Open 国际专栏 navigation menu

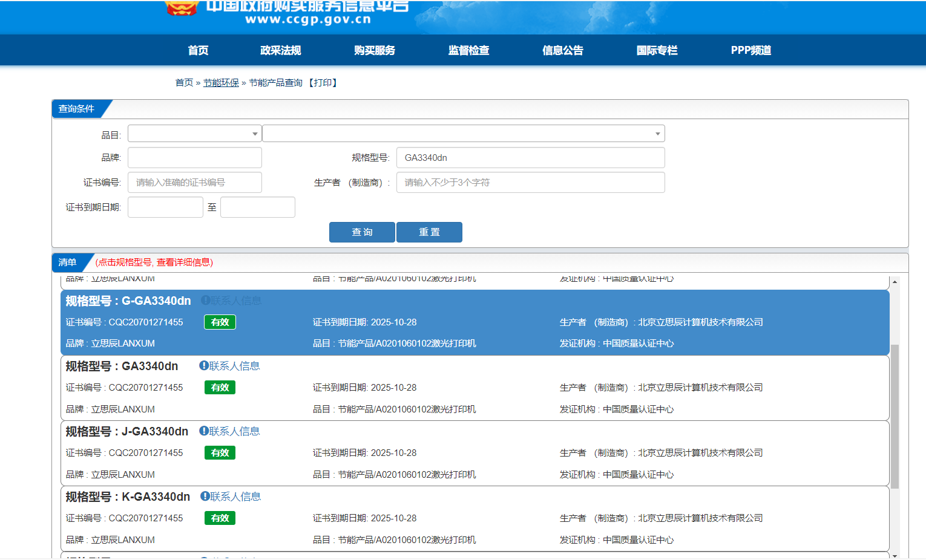point(657,50)
